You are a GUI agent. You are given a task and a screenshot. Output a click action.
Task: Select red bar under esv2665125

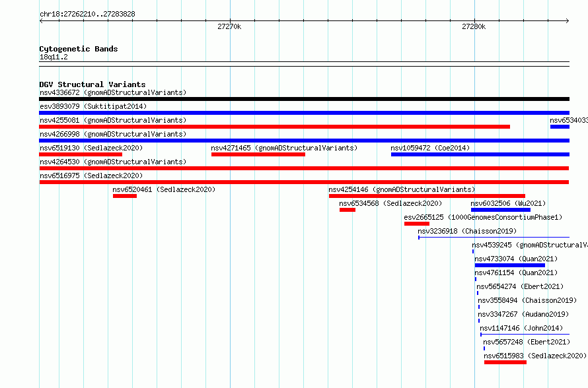pyautogui.click(x=417, y=224)
